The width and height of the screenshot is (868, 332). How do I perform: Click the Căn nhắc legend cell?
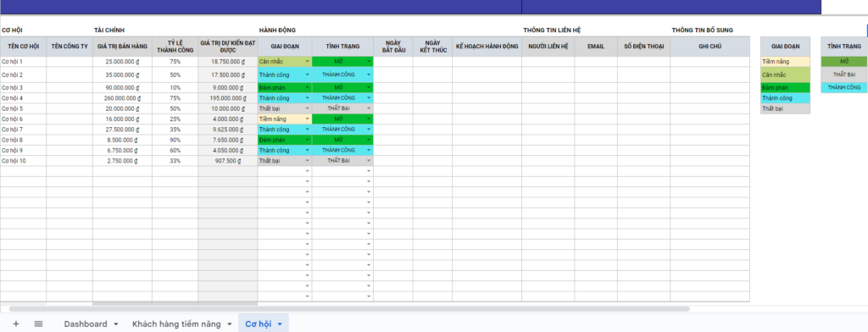(785, 75)
